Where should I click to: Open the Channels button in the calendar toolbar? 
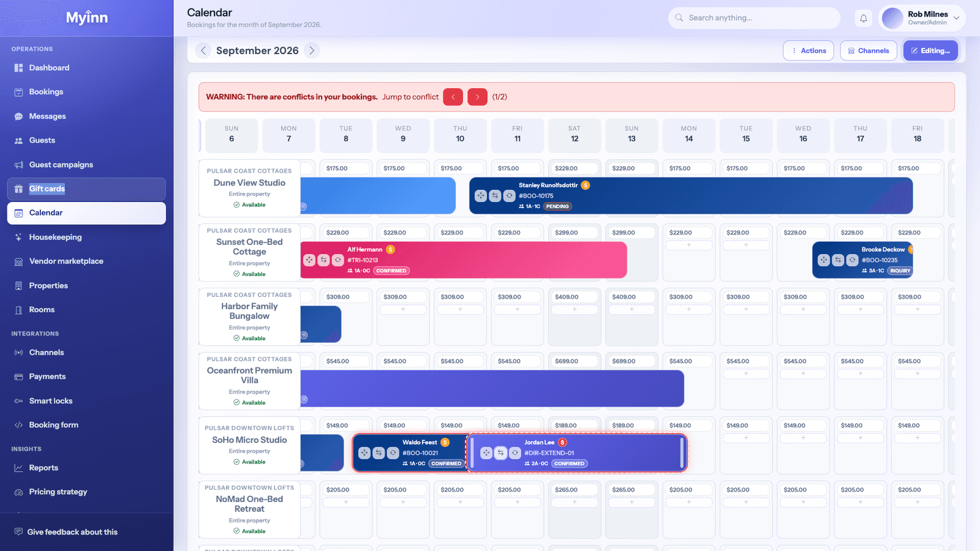(869, 51)
